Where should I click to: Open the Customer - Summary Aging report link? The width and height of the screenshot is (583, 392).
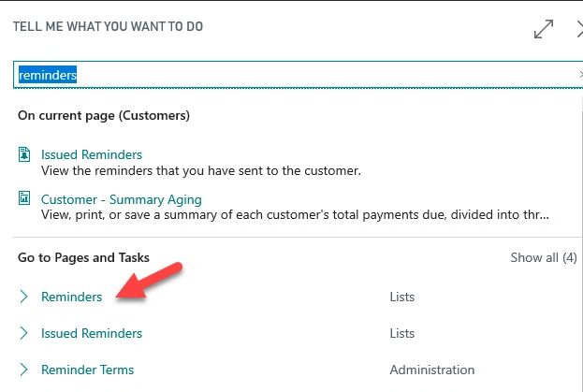coord(121,199)
